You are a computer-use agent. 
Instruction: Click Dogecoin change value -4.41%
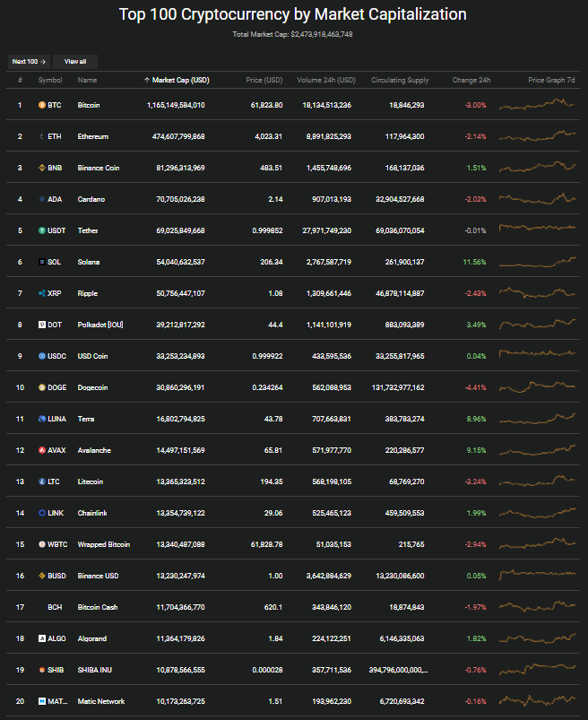475,387
